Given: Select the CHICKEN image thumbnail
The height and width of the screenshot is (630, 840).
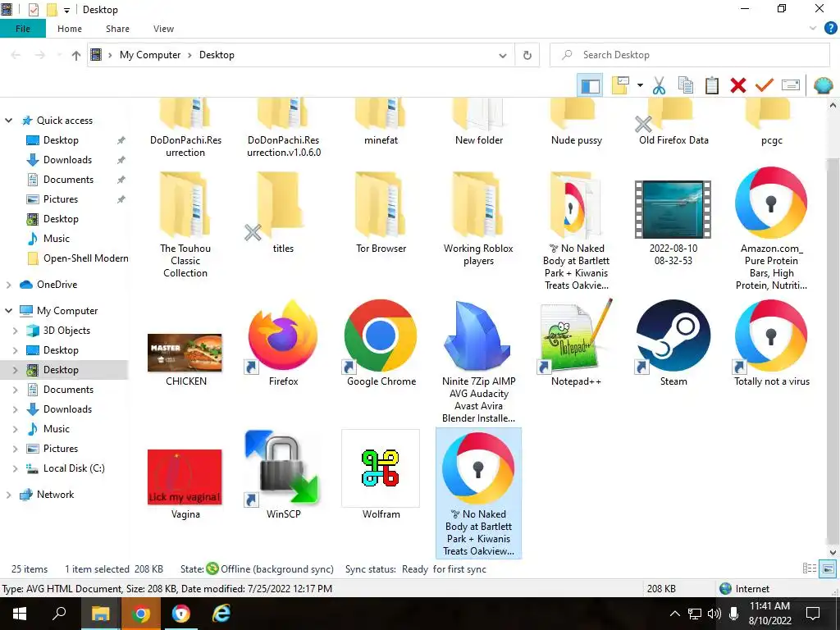Looking at the screenshot, I should [x=185, y=353].
